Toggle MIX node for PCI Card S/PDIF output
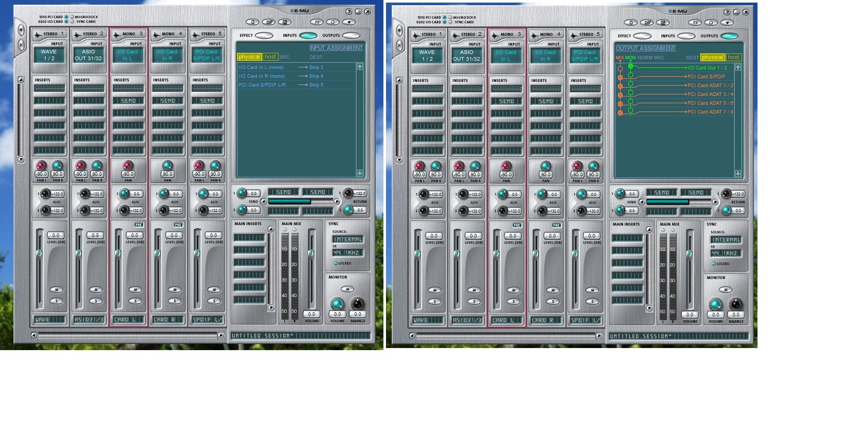 pos(620,77)
